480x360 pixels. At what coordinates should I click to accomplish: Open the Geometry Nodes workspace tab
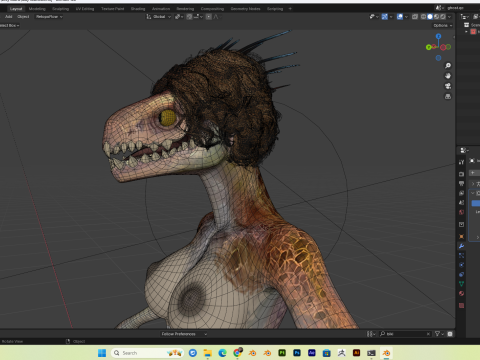pyautogui.click(x=245, y=9)
